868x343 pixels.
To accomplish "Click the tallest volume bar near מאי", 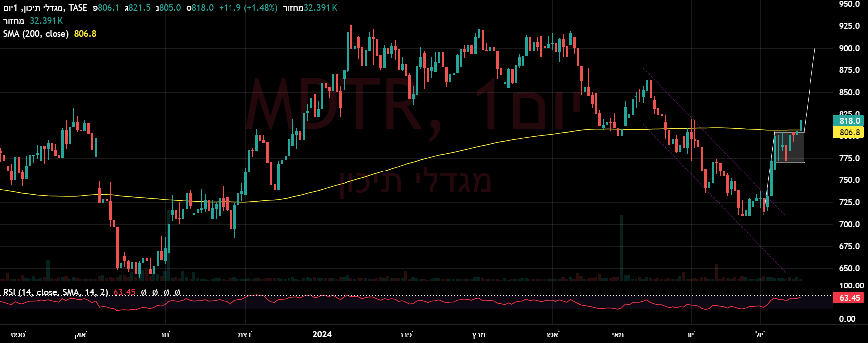I will coord(621,248).
